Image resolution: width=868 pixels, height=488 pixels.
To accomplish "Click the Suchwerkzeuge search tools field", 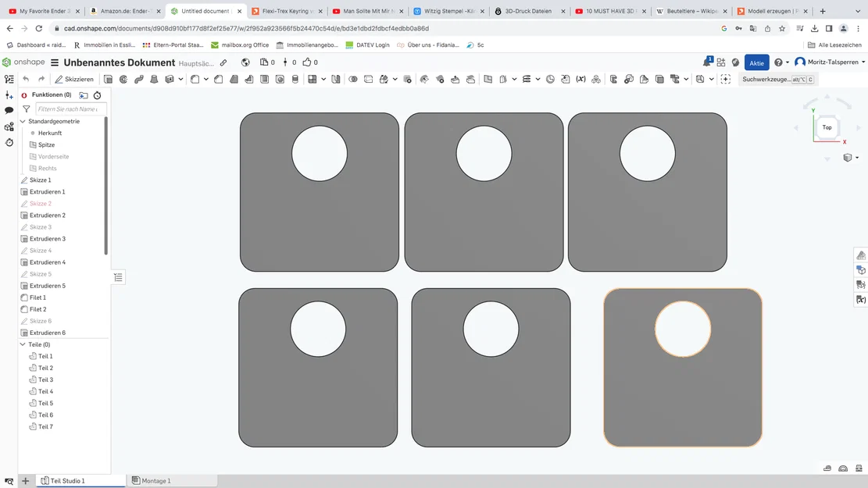I will tap(777, 79).
